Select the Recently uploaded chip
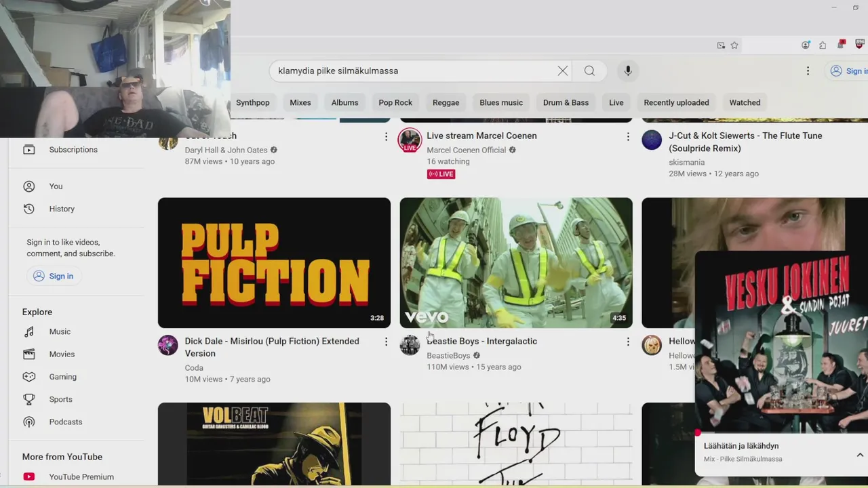Image resolution: width=868 pixels, height=488 pixels. (x=676, y=102)
